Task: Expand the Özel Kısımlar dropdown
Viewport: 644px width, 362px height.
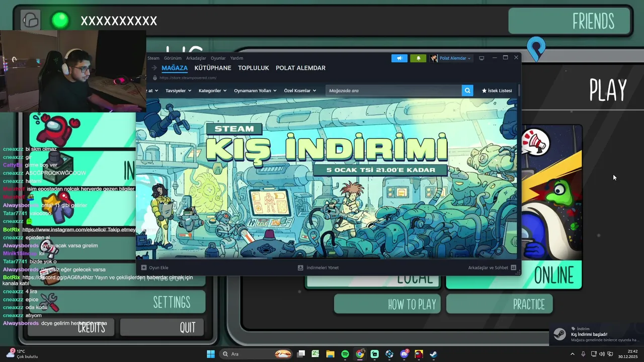Action: [300, 90]
